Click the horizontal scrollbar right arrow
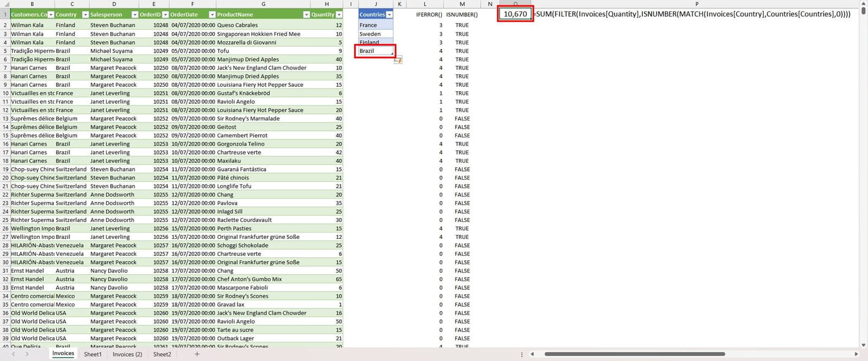 point(856,354)
